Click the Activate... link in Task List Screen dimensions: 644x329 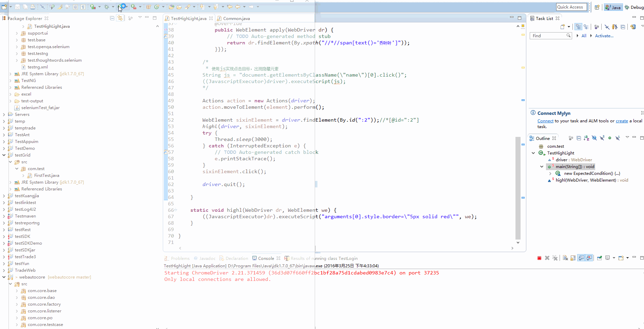pos(604,36)
